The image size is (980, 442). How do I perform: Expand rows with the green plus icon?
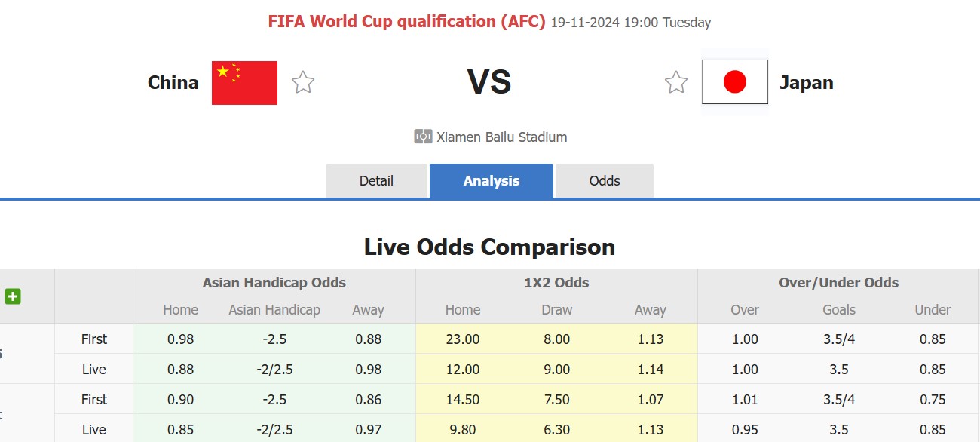(13, 296)
